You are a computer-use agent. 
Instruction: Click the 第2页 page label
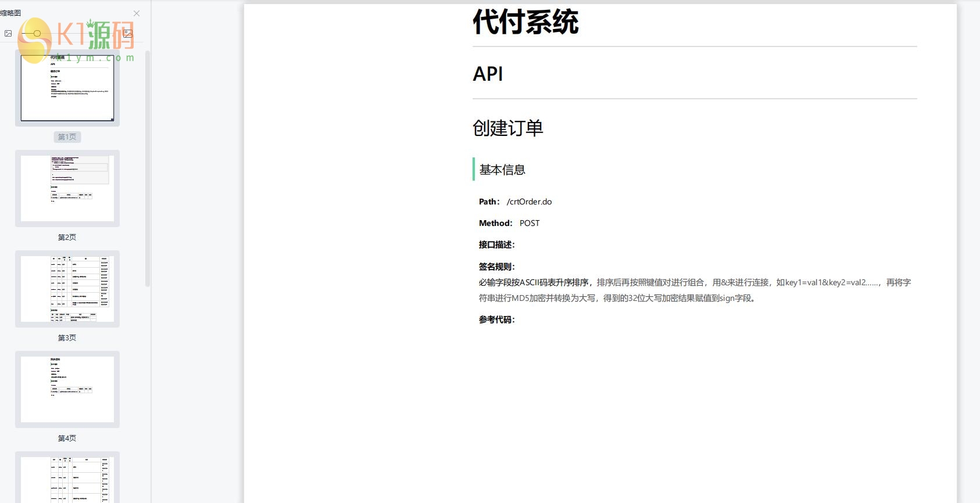pos(67,238)
